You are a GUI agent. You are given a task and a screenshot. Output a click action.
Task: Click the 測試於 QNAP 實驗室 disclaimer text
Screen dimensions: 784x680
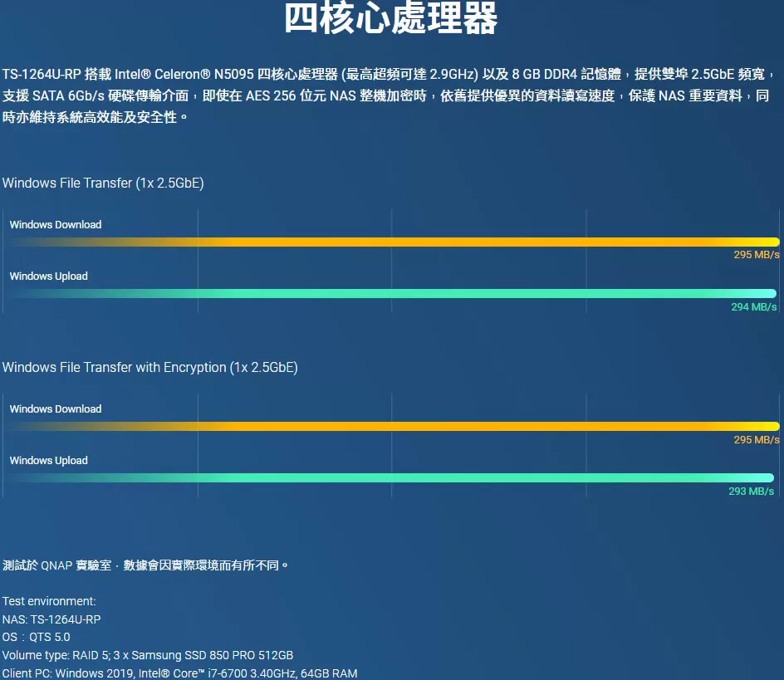[x=145, y=565]
